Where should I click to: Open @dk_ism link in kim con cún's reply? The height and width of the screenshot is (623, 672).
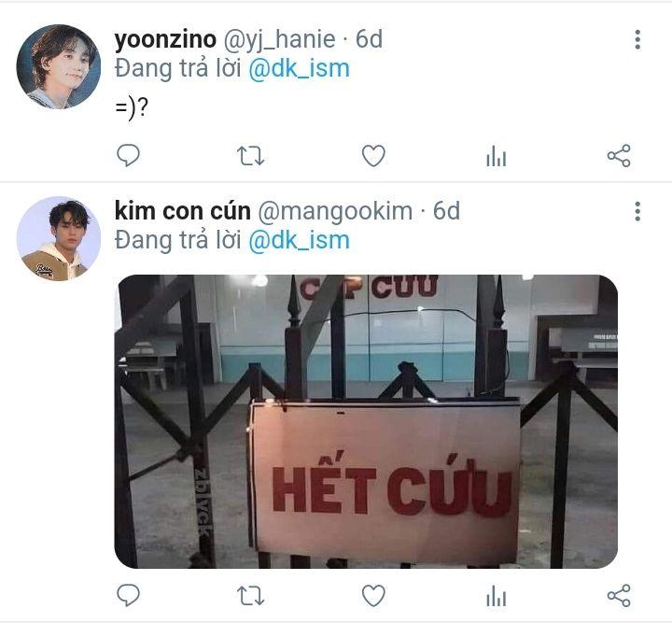(x=300, y=241)
